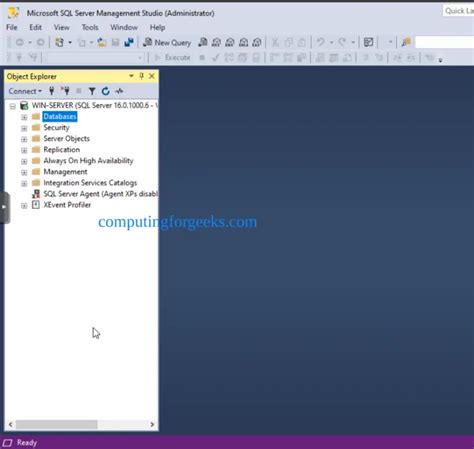Open the Tools menu

click(x=90, y=27)
